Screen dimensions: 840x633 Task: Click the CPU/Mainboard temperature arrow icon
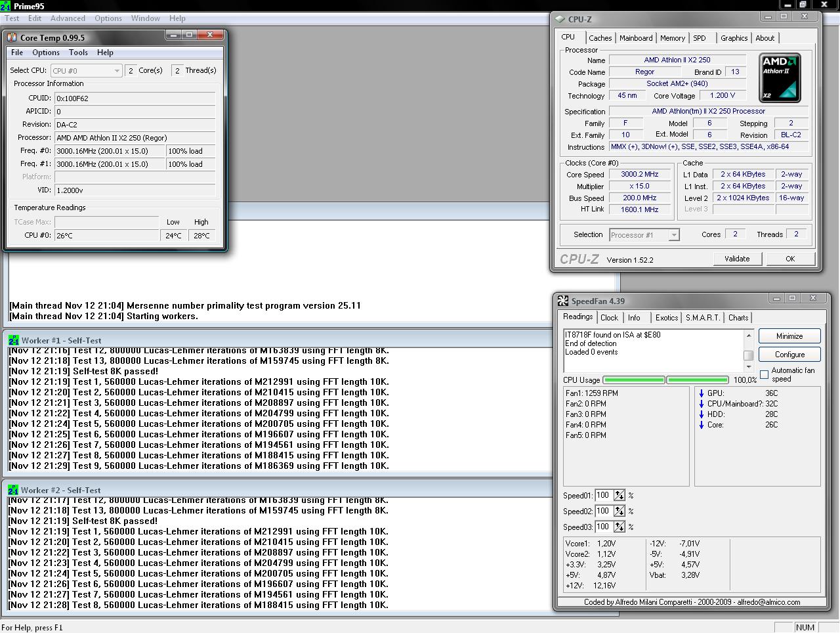click(702, 404)
